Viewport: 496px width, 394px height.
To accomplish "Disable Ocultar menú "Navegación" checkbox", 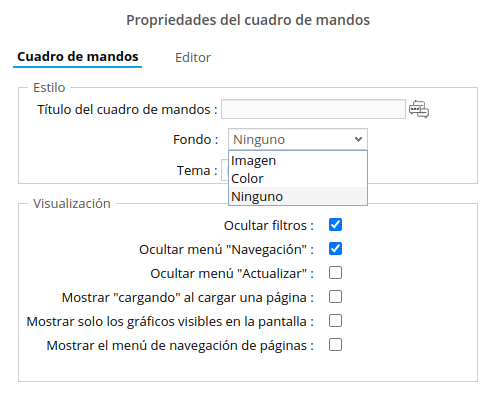I will (335, 249).
